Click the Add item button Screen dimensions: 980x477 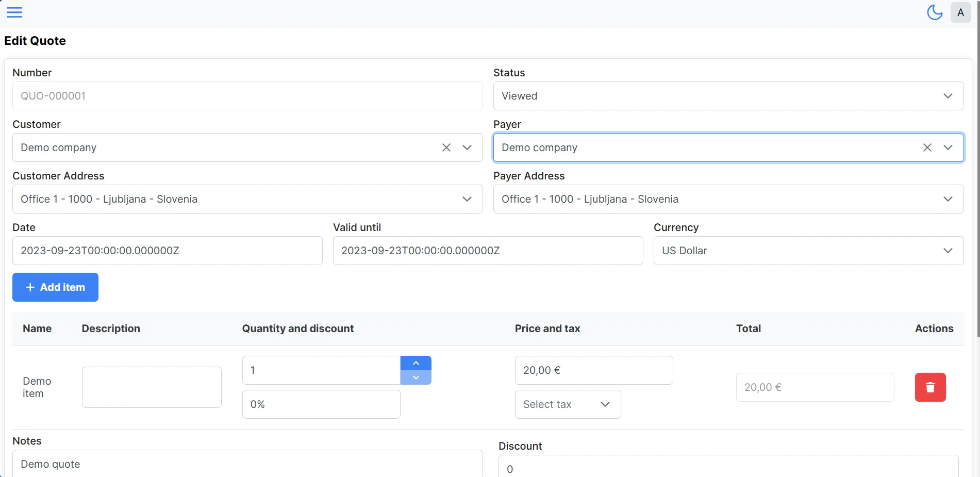[x=55, y=287]
